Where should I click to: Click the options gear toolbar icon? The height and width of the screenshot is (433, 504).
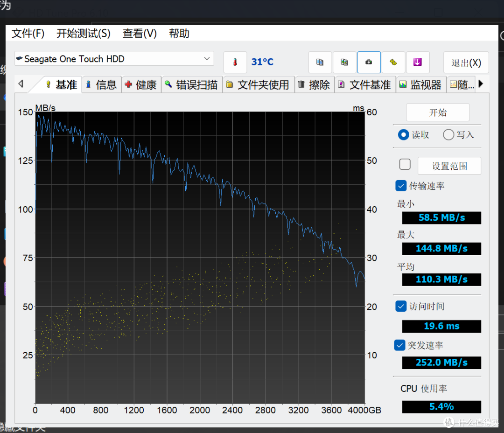click(393, 62)
